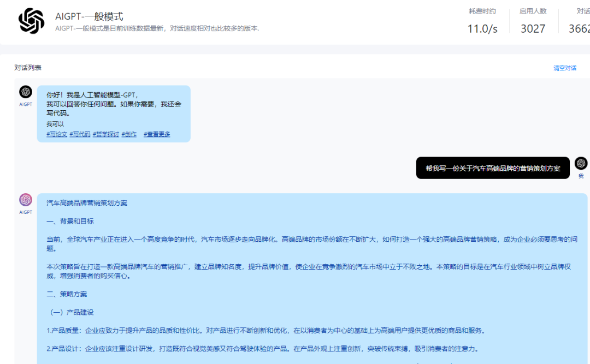Select the #写代码 suggestion tag
The width and height of the screenshot is (590, 364).
[x=80, y=134]
